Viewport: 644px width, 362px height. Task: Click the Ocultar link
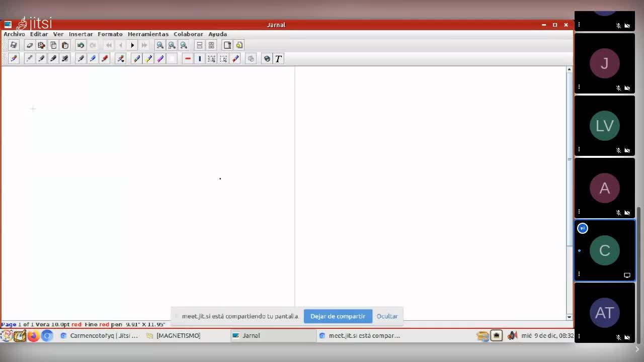pyautogui.click(x=387, y=316)
